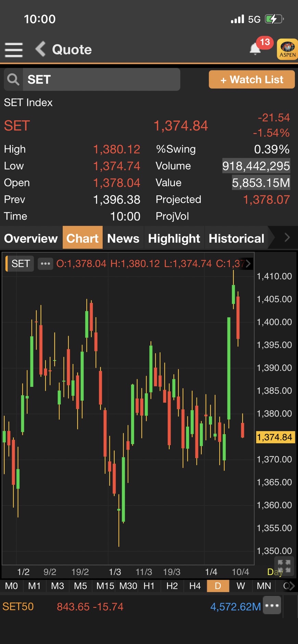Expand the OHLC readout with arrow

[x=248, y=263]
